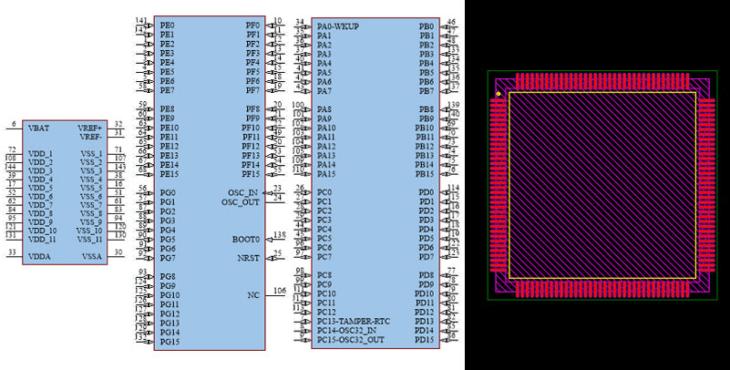Click the yellow pin-1 marker dot on footprint

click(x=499, y=94)
